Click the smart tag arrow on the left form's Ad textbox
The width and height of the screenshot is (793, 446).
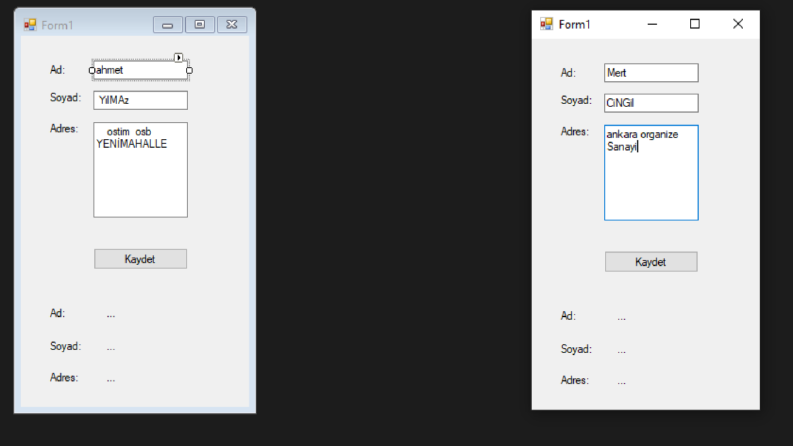[179, 58]
